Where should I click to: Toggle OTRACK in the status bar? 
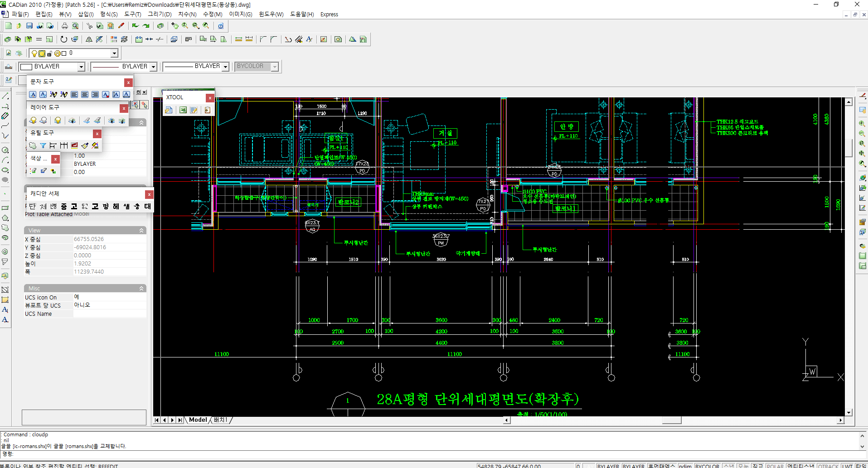tap(829, 466)
